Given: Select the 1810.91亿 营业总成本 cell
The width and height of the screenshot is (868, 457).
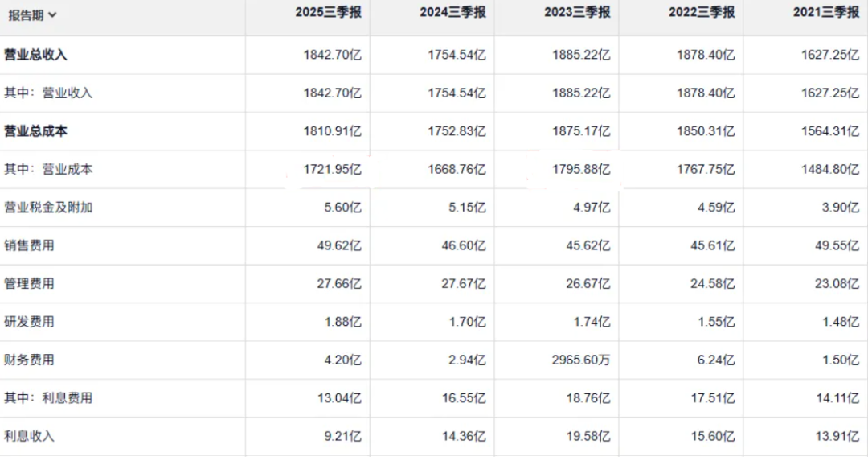Looking at the screenshot, I should (332, 131).
